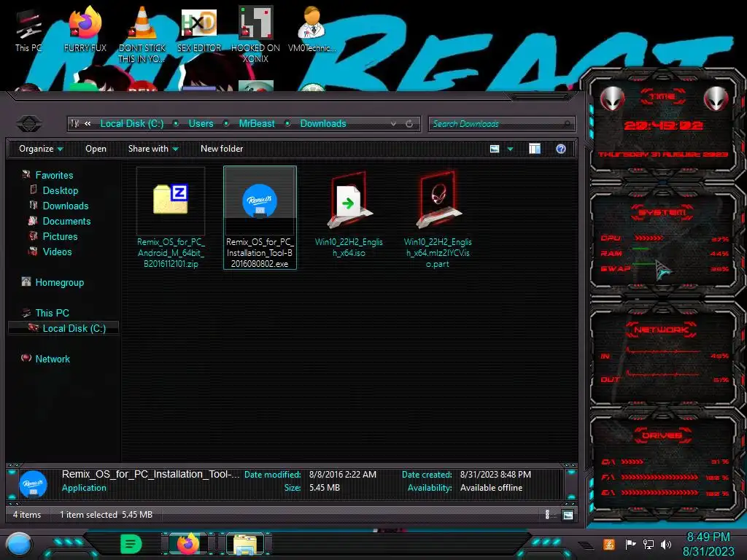Open the address bar history dropdown
The width and height of the screenshot is (747, 560).
tap(393, 124)
